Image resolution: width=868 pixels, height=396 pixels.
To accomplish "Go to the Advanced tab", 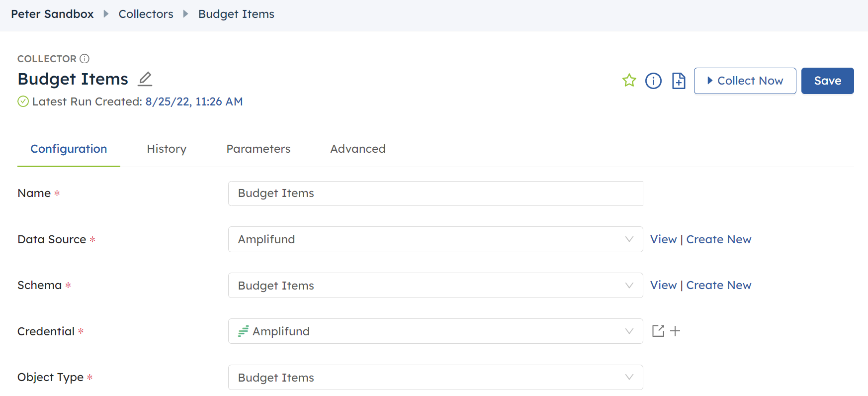I will point(357,149).
